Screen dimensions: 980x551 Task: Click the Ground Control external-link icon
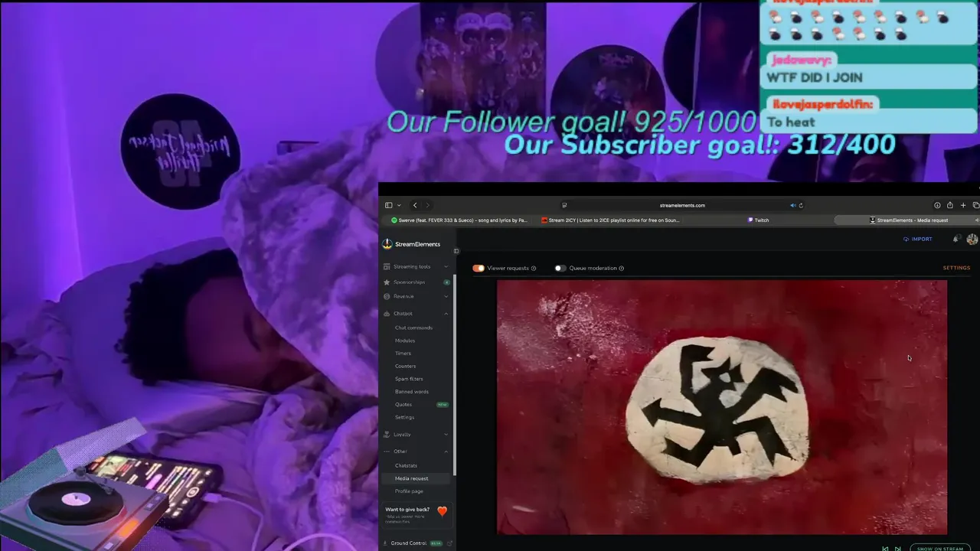click(x=449, y=543)
